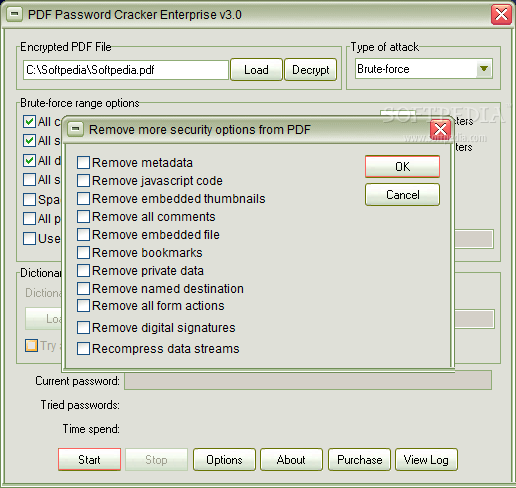Uncheck the second brute-force checkbox in main window
The height and width of the screenshot is (488, 516).
click(30, 140)
